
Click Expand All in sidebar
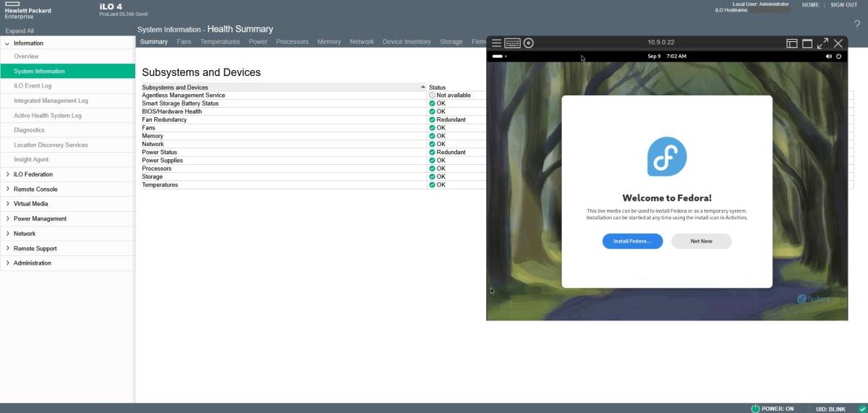click(20, 31)
